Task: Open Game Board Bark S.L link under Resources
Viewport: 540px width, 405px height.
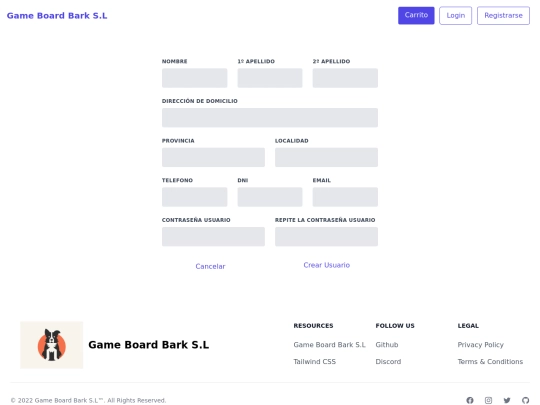Action: pyautogui.click(x=329, y=345)
